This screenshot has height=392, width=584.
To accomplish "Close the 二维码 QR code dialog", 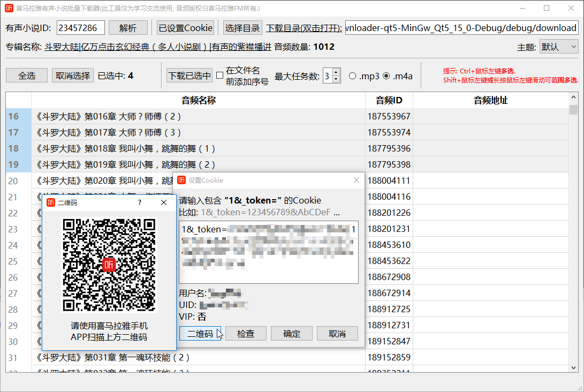I will tap(164, 202).
